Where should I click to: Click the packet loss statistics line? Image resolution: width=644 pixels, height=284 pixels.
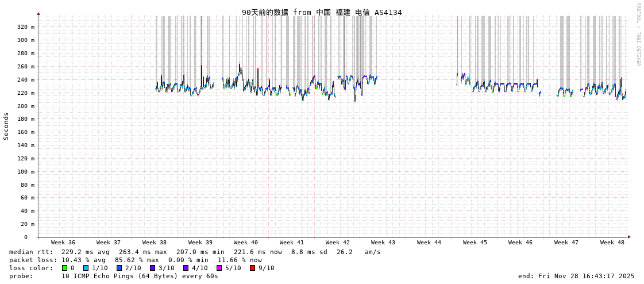click(135, 260)
